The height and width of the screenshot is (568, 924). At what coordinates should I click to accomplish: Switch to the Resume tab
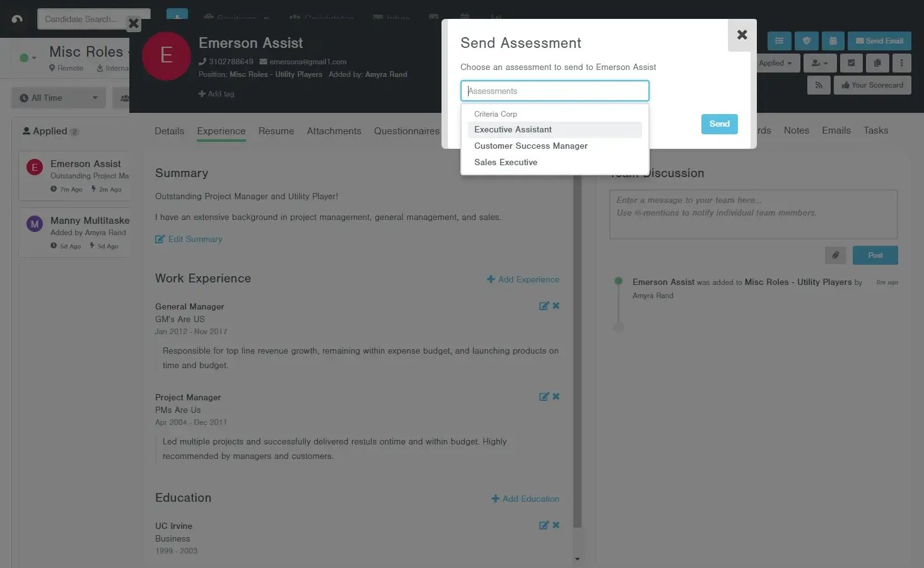276,131
